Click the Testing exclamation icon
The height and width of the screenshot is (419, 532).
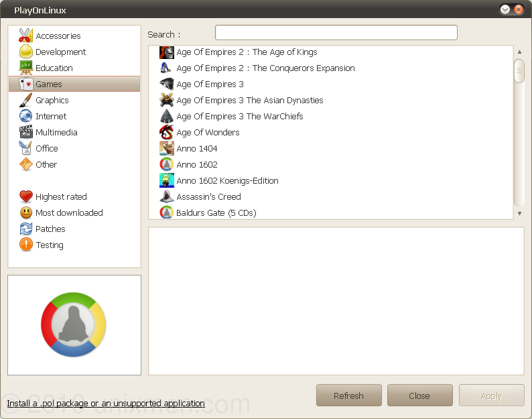click(x=25, y=245)
